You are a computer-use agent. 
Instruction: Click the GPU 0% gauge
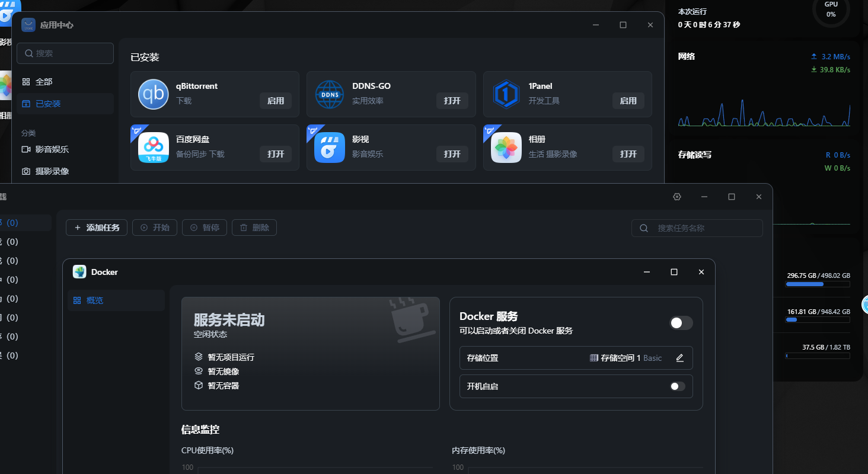click(831, 9)
